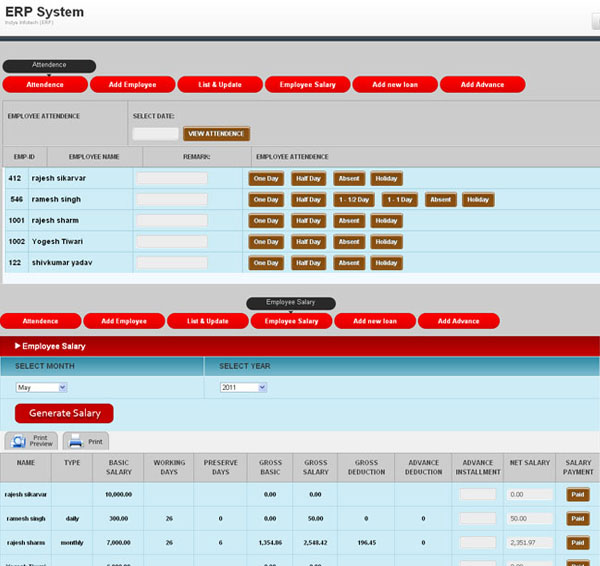
Task: Click Paid button for ramesh singh salary
Action: point(578,519)
